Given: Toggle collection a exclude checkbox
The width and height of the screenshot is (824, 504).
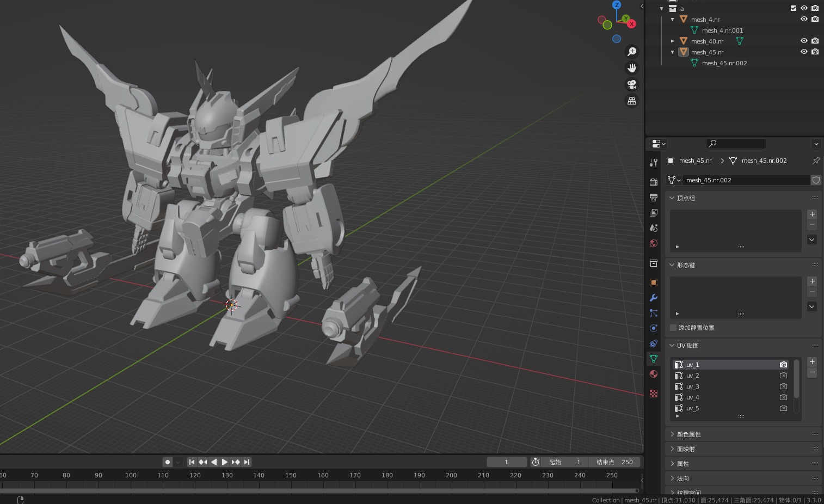Looking at the screenshot, I should [x=794, y=8].
